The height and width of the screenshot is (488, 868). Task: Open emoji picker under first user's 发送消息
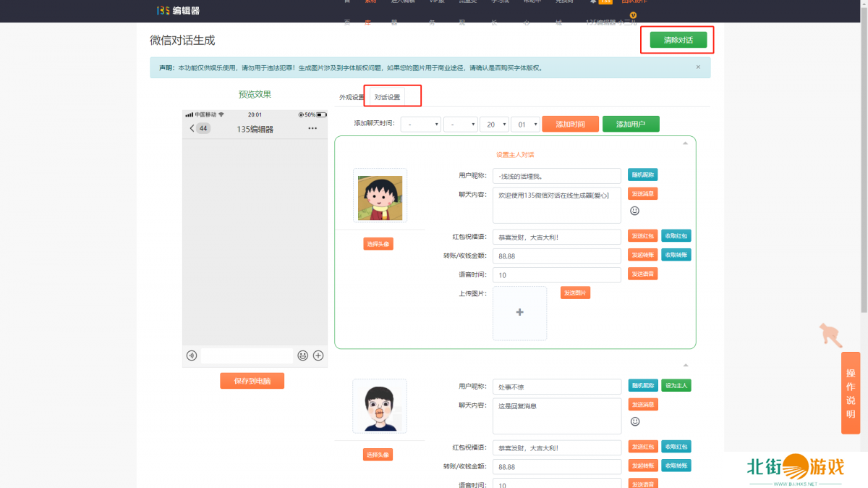tap(634, 211)
